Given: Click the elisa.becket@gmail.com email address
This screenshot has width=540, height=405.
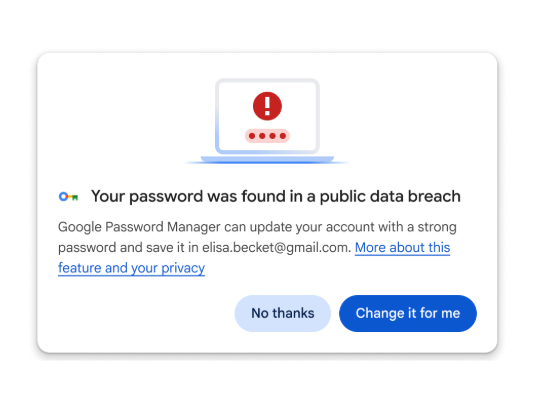Looking at the screenshot, I should (x=276, y=248).
